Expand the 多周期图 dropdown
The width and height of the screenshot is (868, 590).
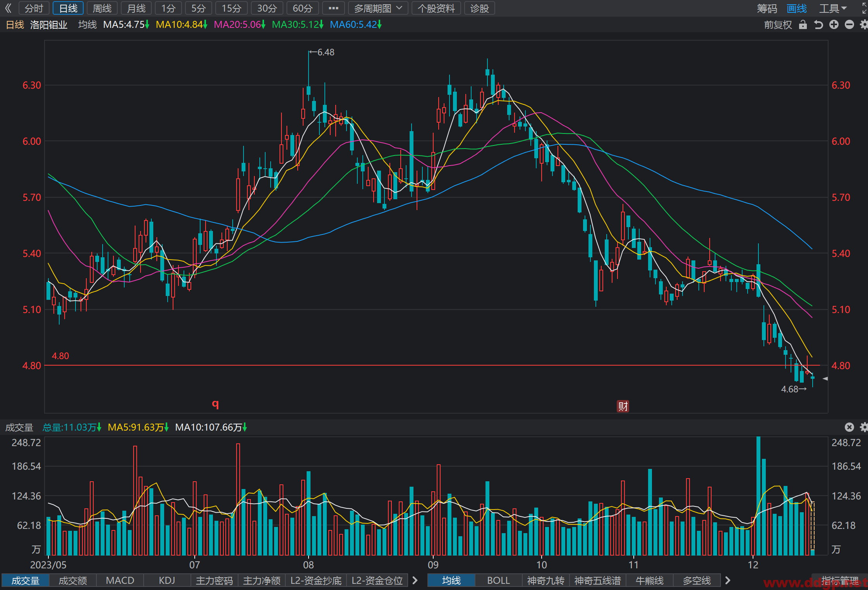coord(378,8)
